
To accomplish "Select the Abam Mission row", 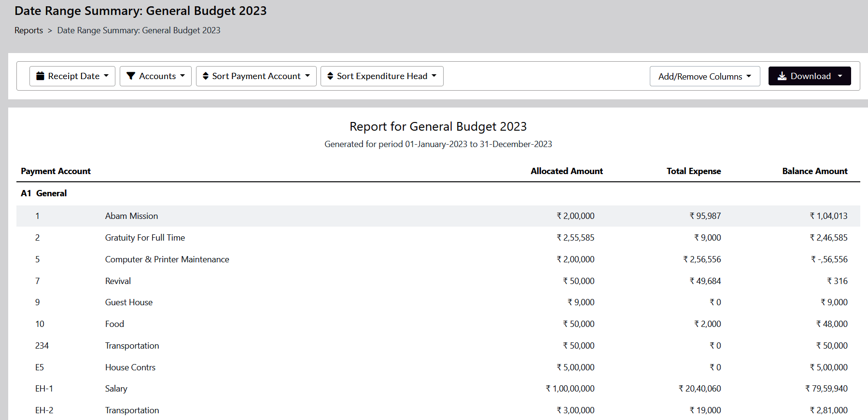I will click(131, 216).
